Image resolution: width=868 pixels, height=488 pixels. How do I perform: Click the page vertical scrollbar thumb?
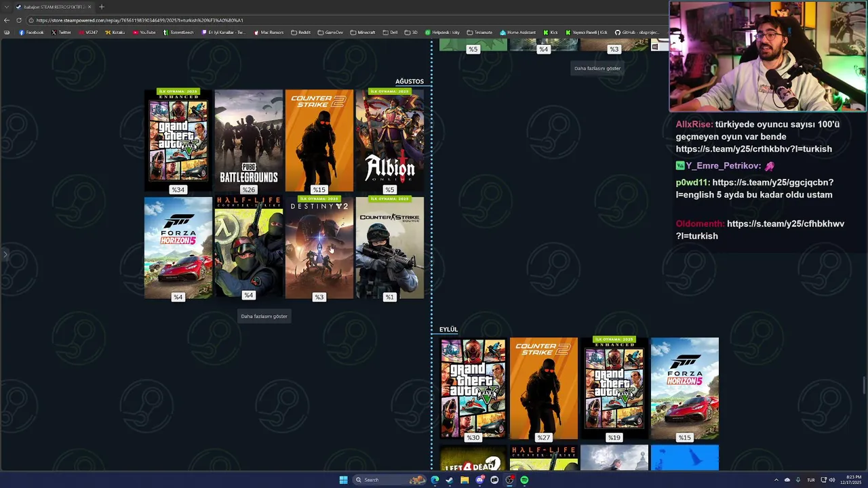(864, 385)
